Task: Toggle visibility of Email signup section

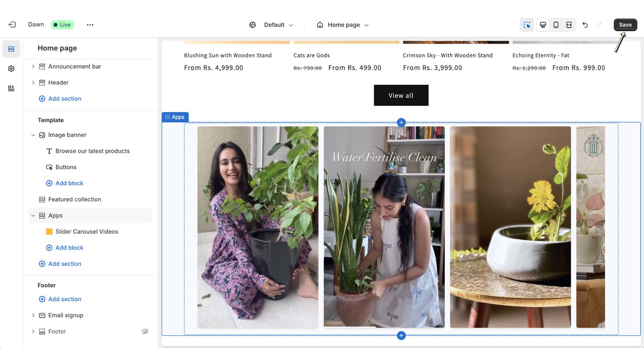Action: point(145,315)
